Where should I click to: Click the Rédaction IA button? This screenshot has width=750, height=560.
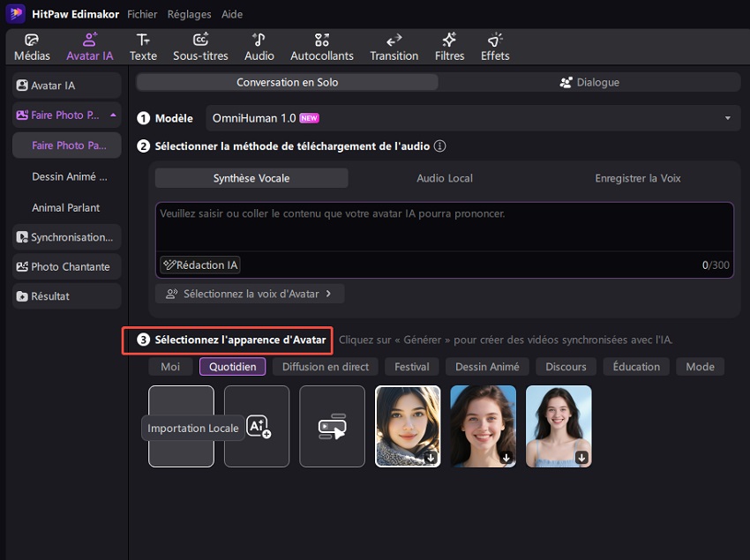[x=199, y=265]
